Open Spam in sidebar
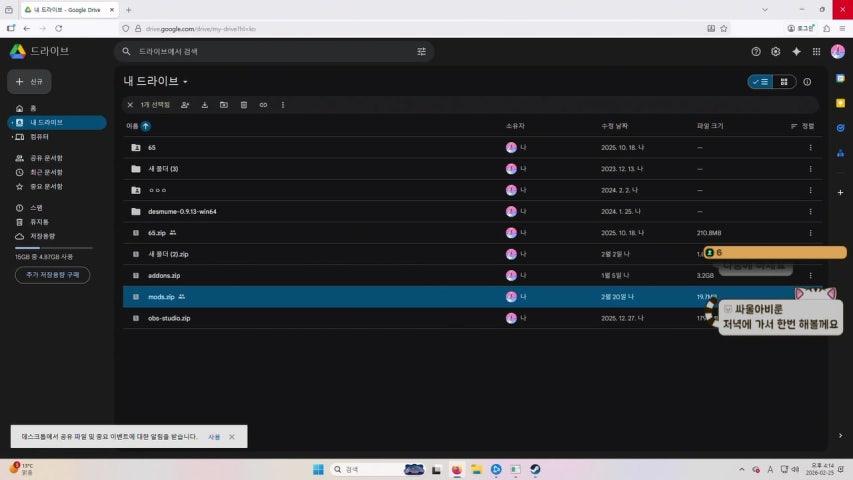This screenshot has width=853, height=480. tap(57, 208)
